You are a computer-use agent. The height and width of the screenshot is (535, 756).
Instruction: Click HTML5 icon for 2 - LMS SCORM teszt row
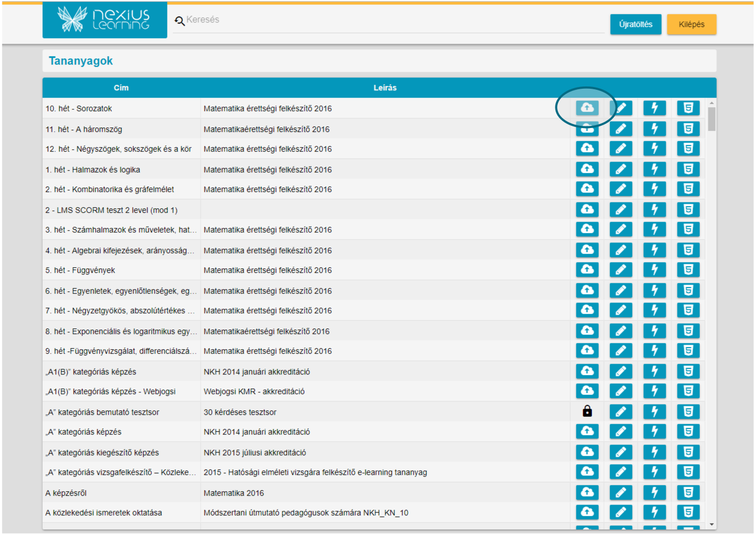tap(688, 209)
